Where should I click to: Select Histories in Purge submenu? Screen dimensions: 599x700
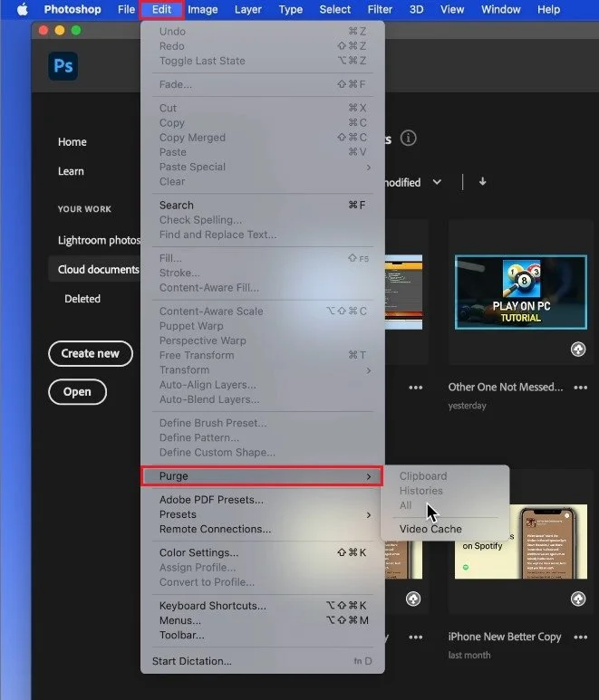click(x=445, y=491)
